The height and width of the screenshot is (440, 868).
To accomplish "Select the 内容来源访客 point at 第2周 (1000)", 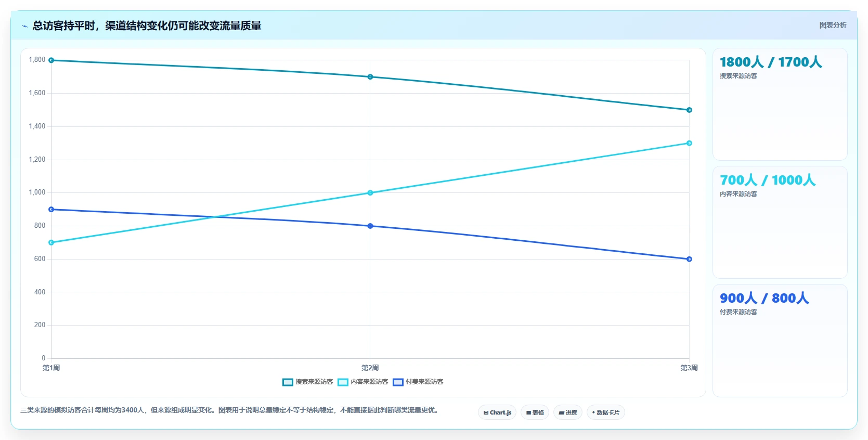I will click(x=370, y=193).
